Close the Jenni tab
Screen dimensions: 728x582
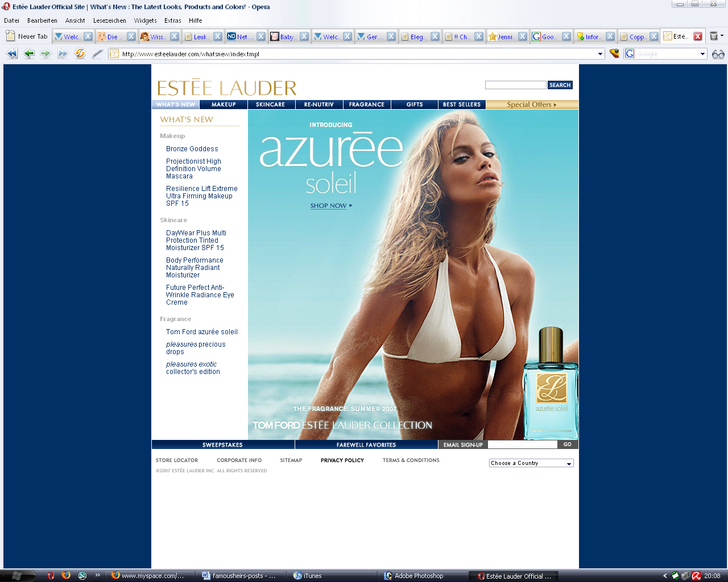(523, 36)
